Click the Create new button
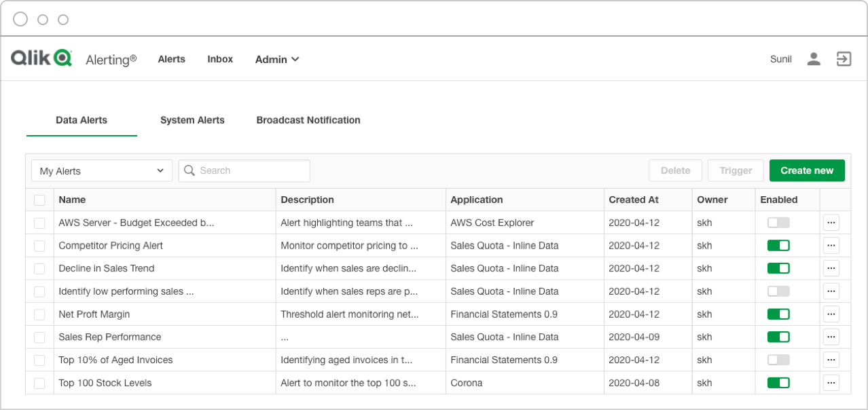This screenshot has height=410, width=868. pos(807,170)
